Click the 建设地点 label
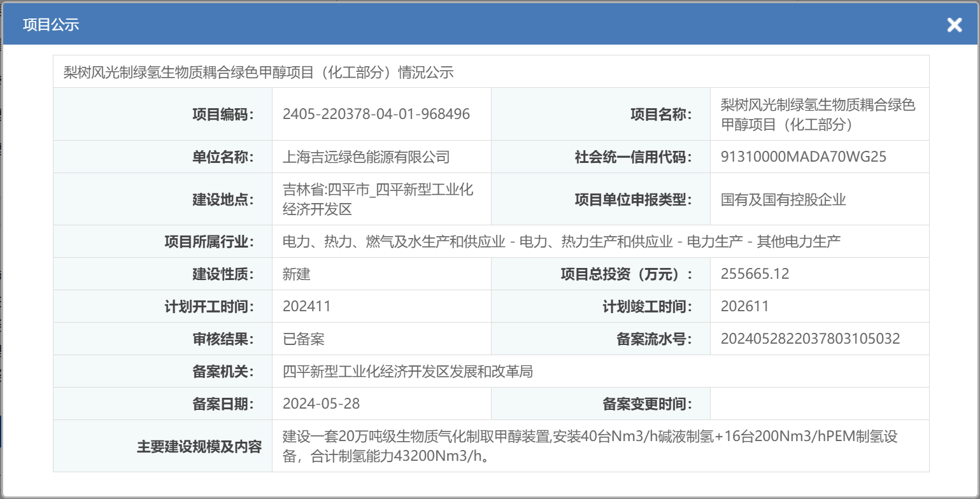 click(x=224, y=199)
